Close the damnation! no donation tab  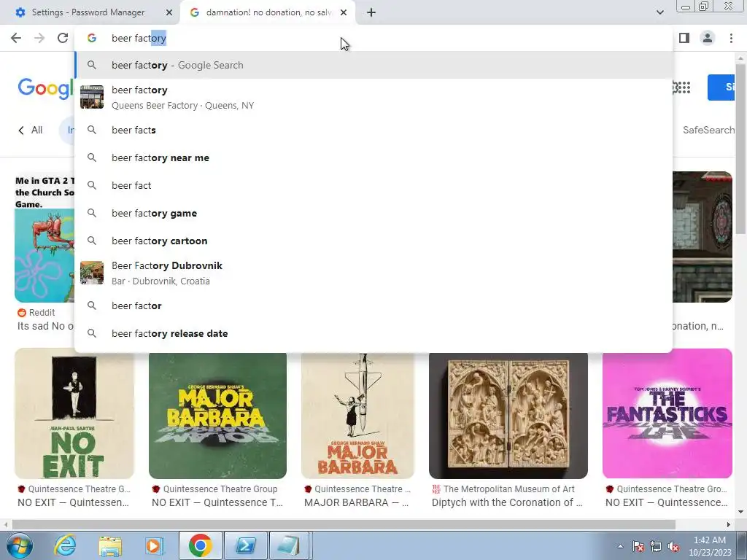[344, 12]
